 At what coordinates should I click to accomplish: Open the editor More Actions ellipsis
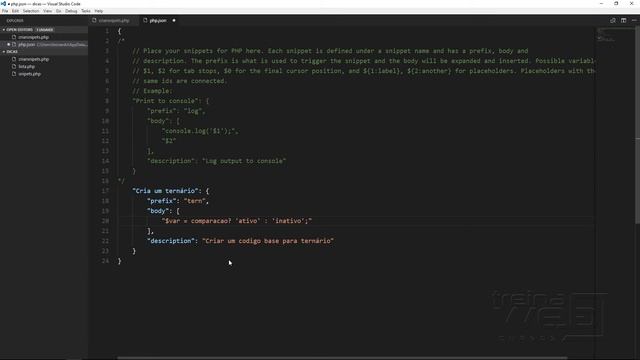tap(633, 20)
